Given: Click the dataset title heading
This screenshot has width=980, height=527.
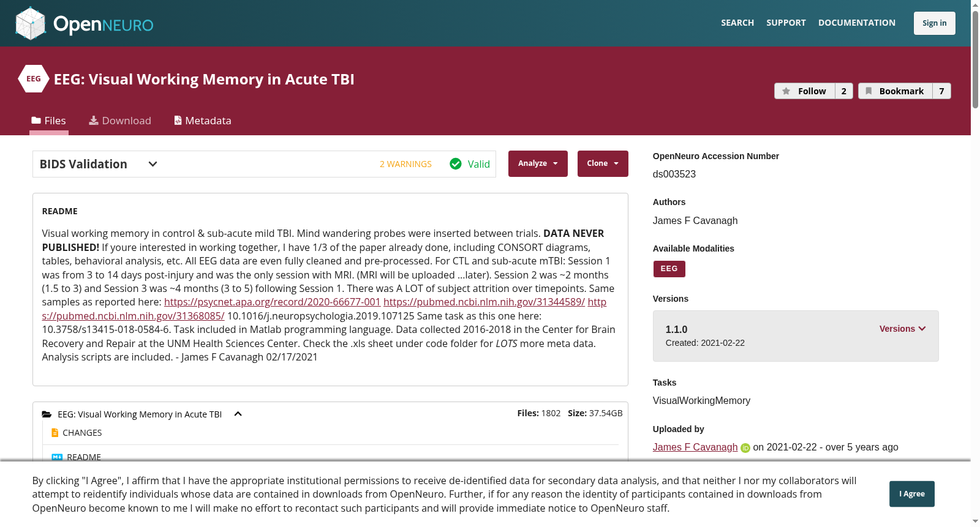Looking at the screenshot, I should click(204, 80).
